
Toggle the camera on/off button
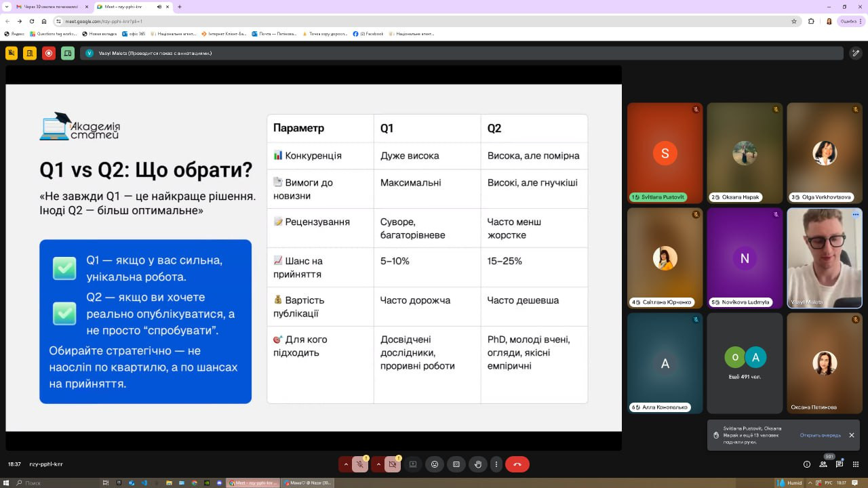(393, 464)
